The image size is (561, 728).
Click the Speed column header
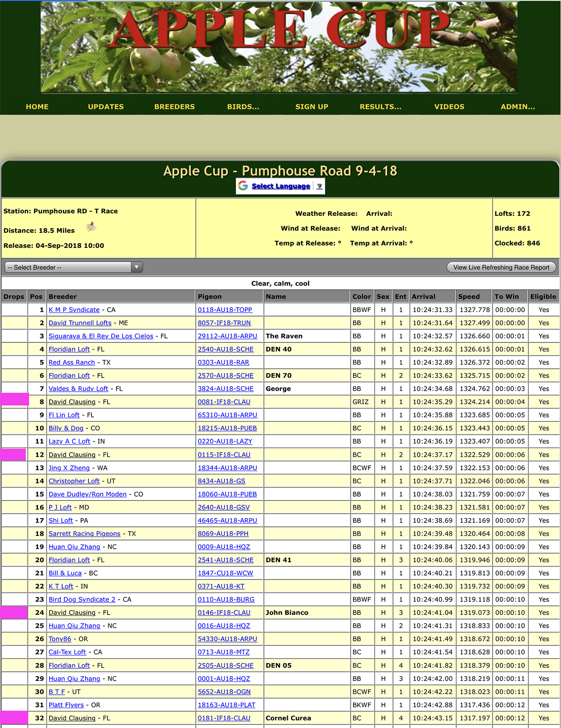pos(469,297)
